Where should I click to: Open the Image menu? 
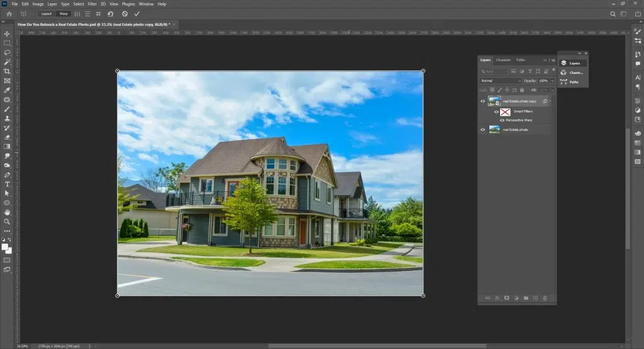click(x=38, y=4)
